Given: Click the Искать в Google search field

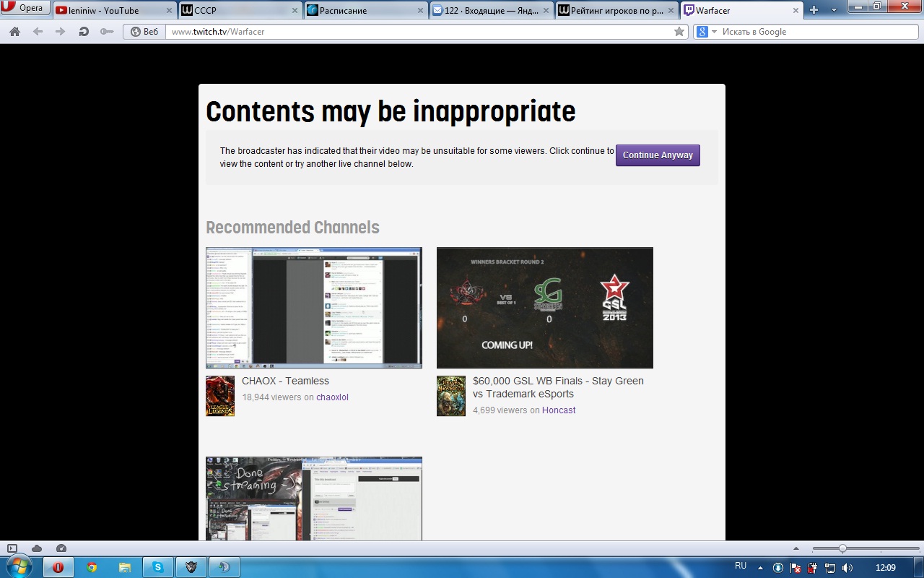Looking at the screenshot, I should [819, 32].
